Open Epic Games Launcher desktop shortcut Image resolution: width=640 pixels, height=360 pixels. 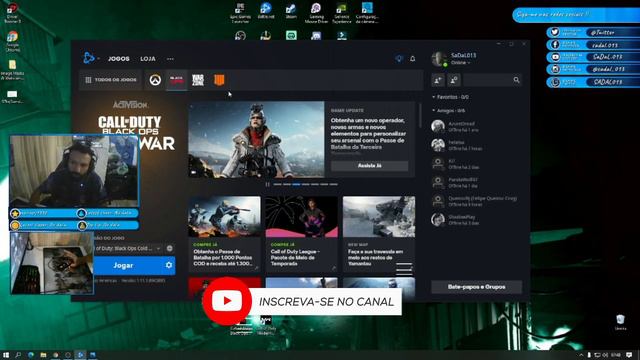(240, 13)
